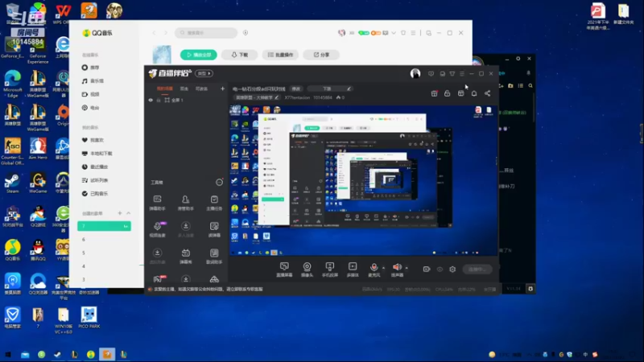Open the live-screen capture (直播屏幕) source
The image size is (644, 362).
coord(284,269)
